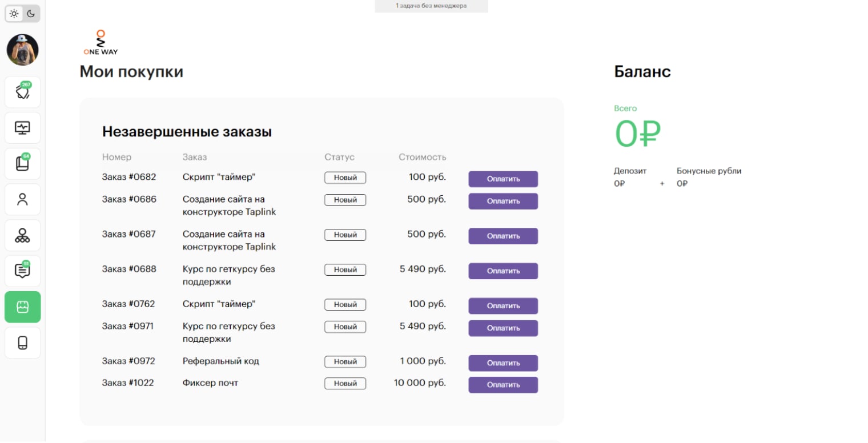Screen dimensions: 868x443
Task: Click Оплатить for order #0762
Action: click(503, 306)
